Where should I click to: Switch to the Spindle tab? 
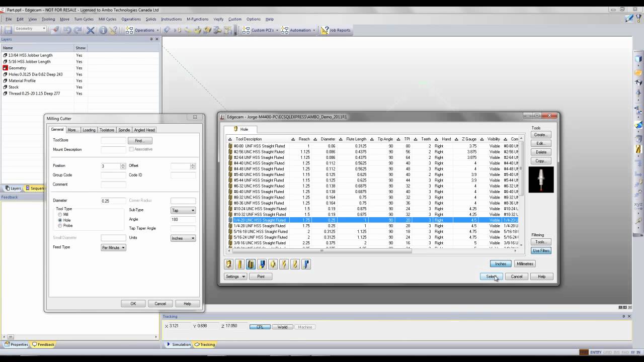pyautogui.click(x=124, y=130)
